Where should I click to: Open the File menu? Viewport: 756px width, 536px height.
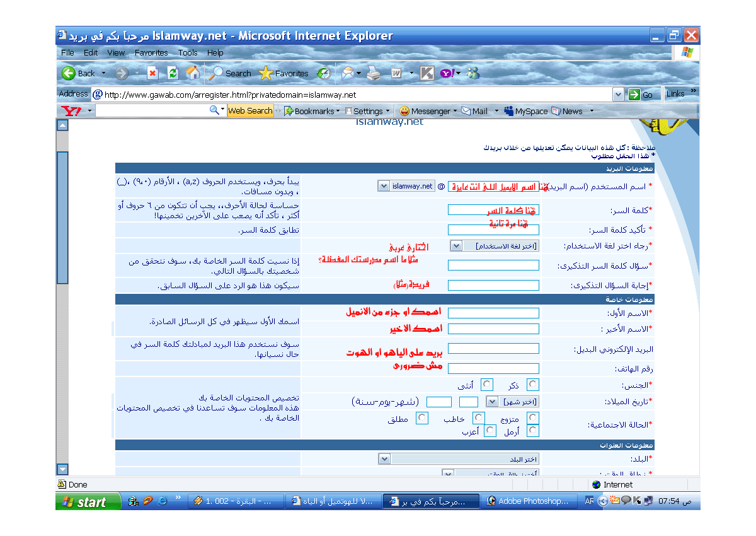click(x=67, y=53)
